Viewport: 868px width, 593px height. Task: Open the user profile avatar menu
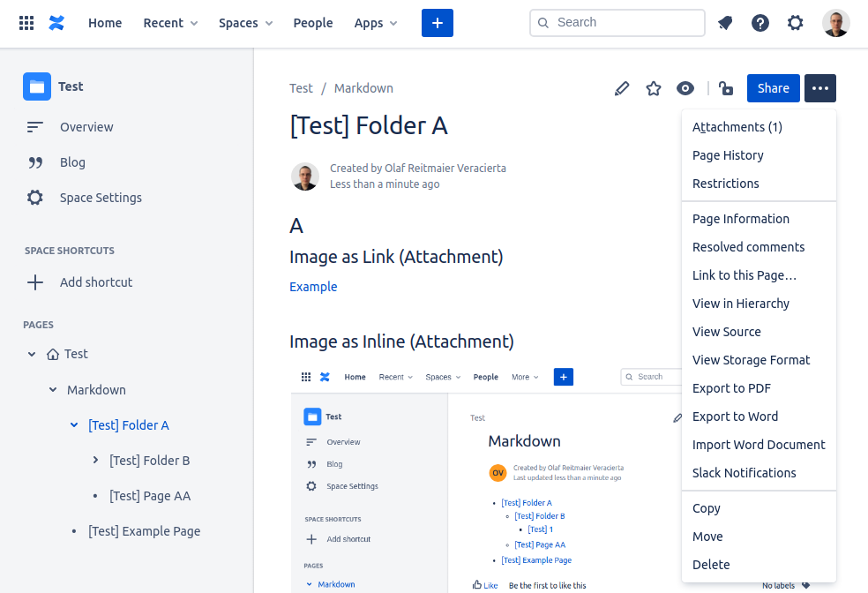tap(836, 23)
